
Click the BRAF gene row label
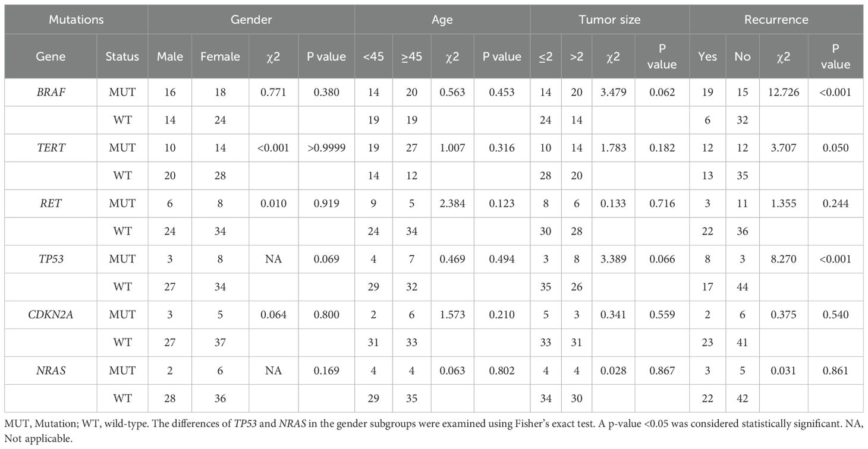point(51,93)
